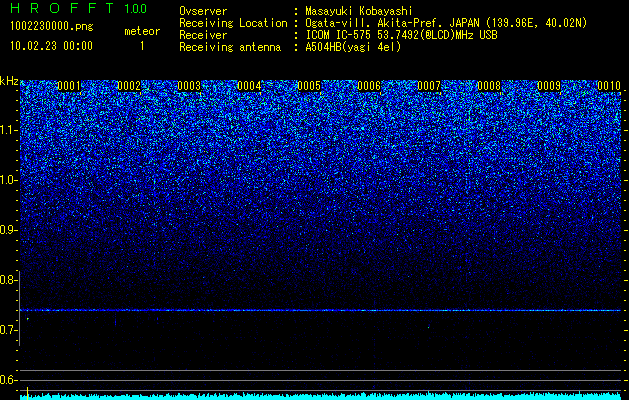Click the 1.1 kHz axis label
This screenshot has width=629, height=400.
pyautogui.click(x=8, y=130)
